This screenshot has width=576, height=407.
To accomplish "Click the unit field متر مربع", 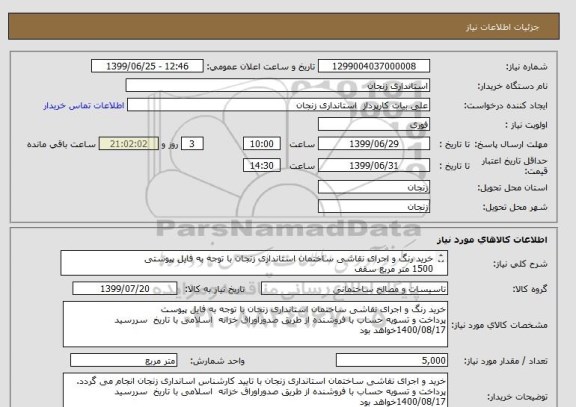I will (123, 360).
